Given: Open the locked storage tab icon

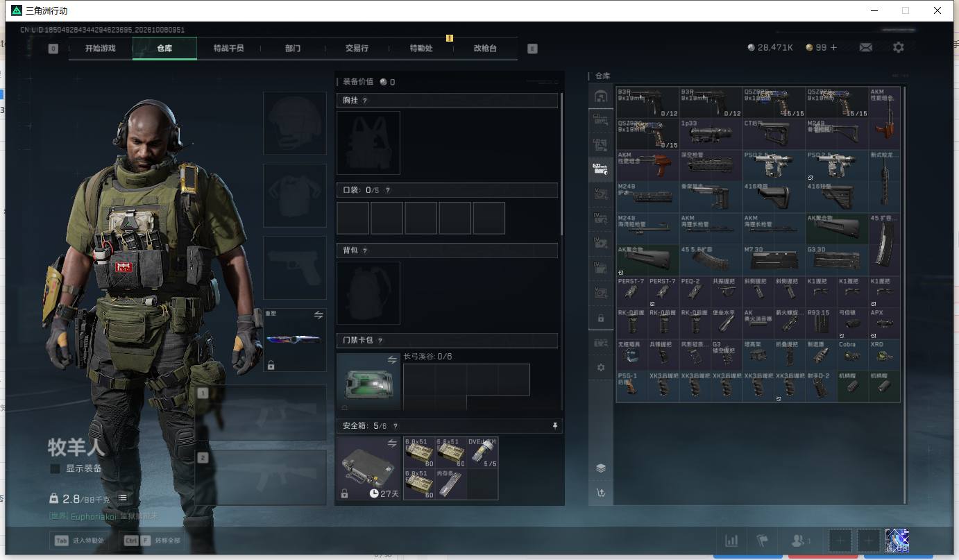Looking at the screenshot, I should pyautogui.click(x=601, y=318).
